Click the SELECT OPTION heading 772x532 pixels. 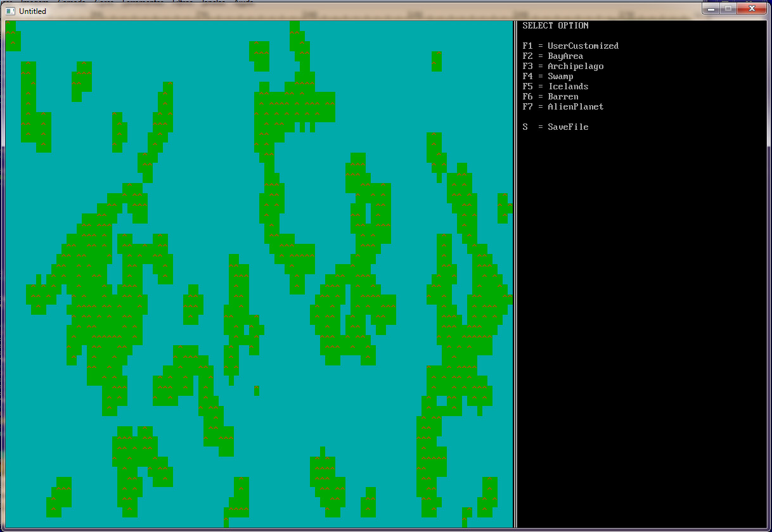pyautogui.click(x=555, y=26)
